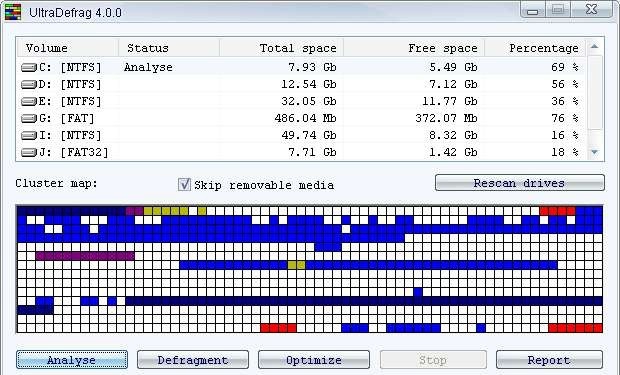This screenshot has height=375, width=620.
Task: Click free space value '7.12 Gb'
Action: coord(453,84)
